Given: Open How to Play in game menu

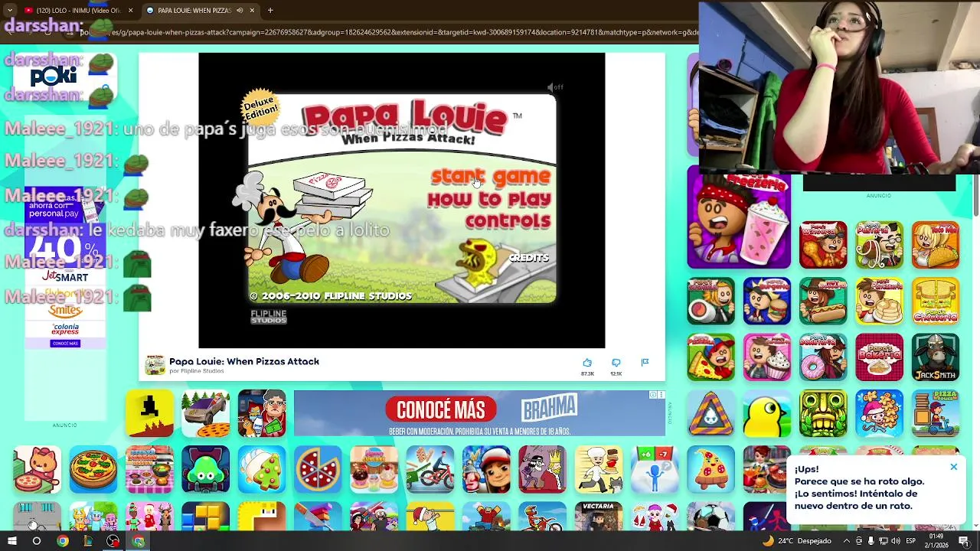Looking at the screenshot, I should click(x=489, y=200).
